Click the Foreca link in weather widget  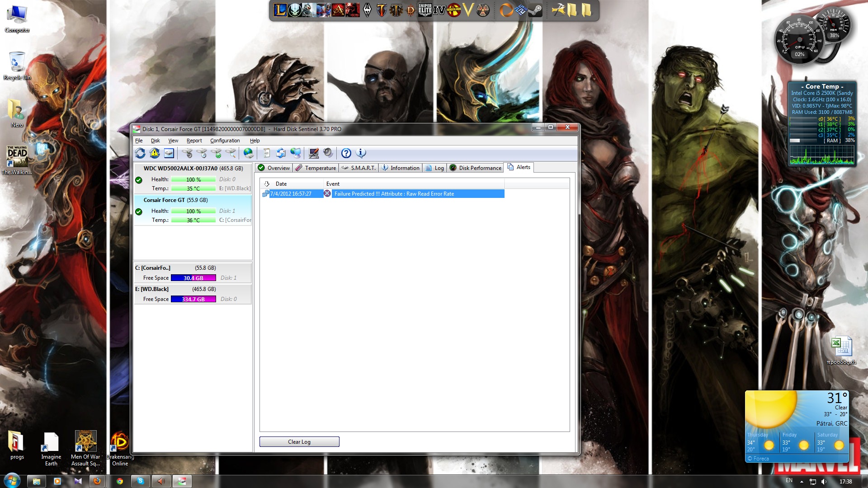pos(759,458)
